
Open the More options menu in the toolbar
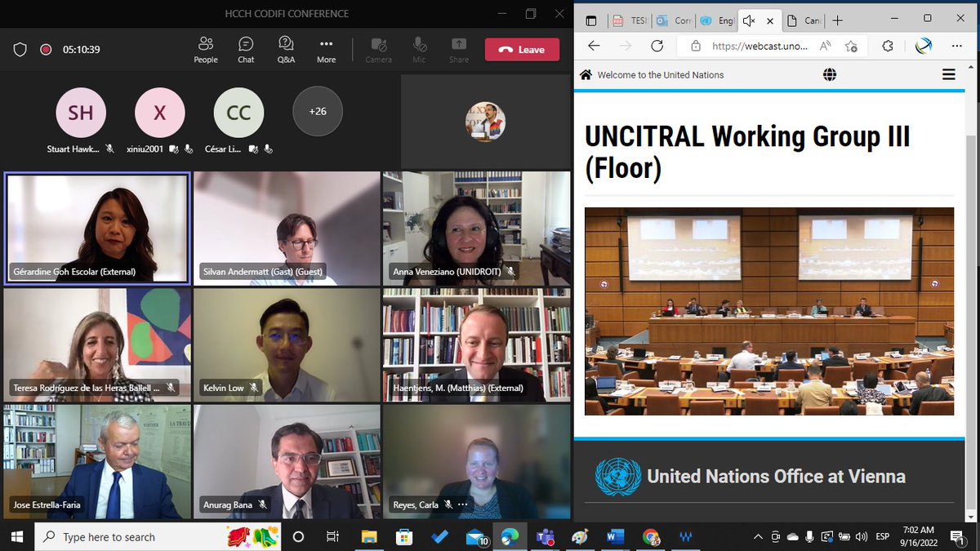[326, 49]
